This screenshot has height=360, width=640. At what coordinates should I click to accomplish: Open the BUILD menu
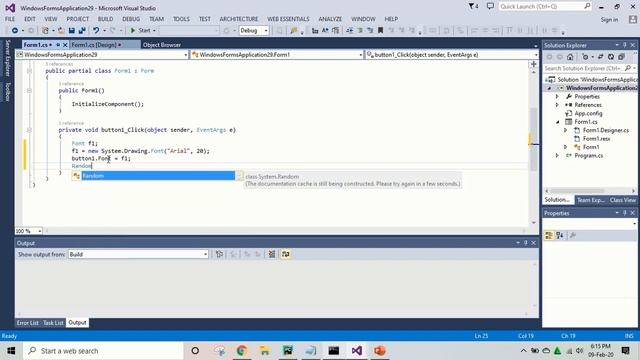click(x=105, y=19)
